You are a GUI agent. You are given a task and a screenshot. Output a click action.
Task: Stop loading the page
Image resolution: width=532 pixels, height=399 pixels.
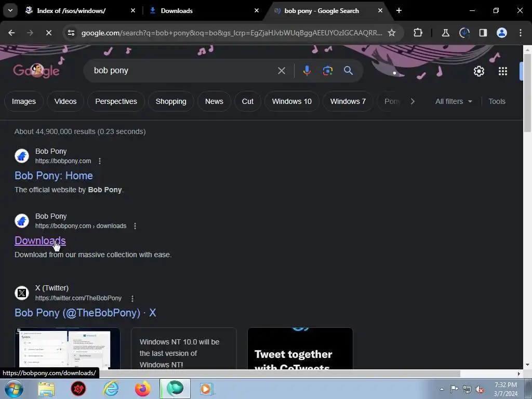(x=48, y=33)
